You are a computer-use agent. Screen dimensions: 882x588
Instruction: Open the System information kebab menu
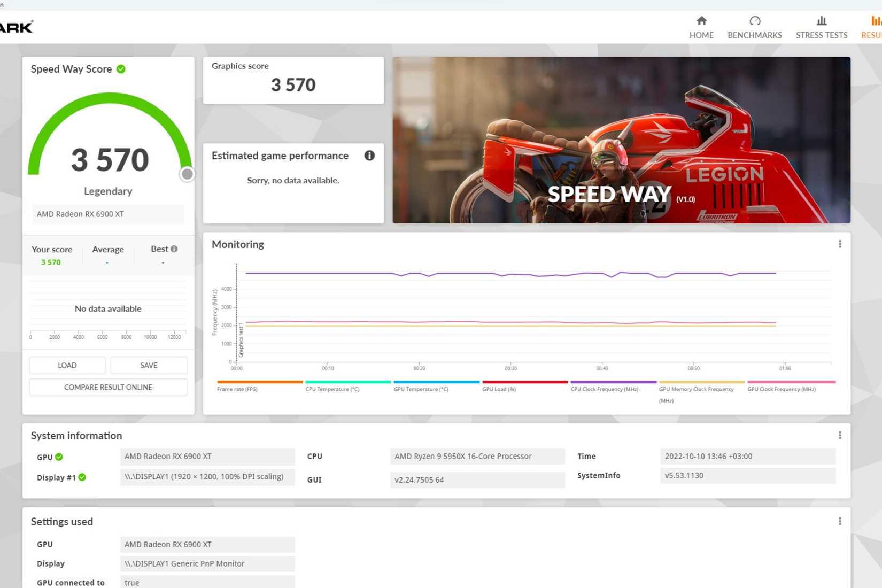[x=840, y=435]
